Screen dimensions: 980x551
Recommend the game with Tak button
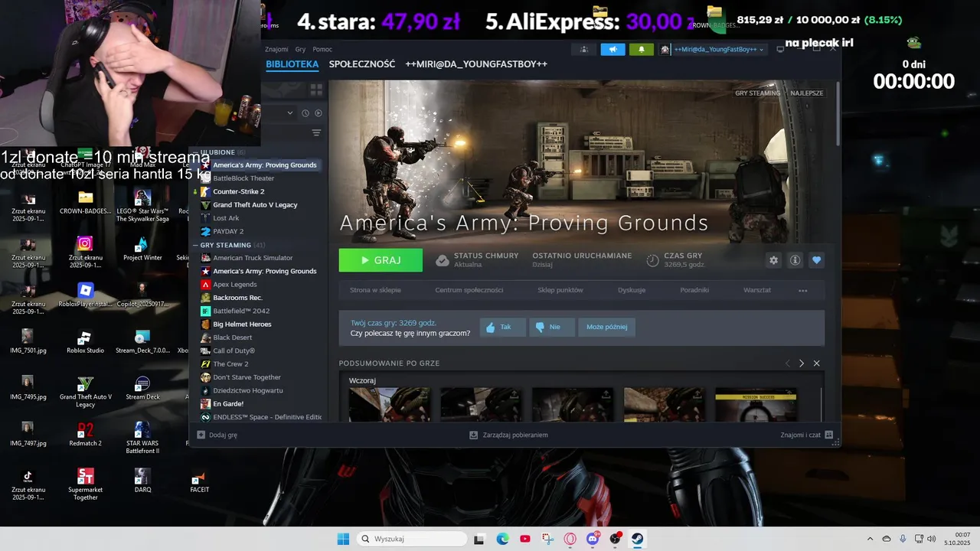503,327
